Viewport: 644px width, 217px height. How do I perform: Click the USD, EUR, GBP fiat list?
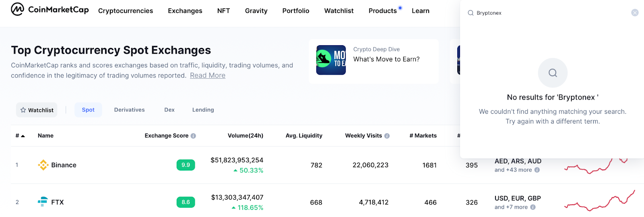(x=518, y=198)
